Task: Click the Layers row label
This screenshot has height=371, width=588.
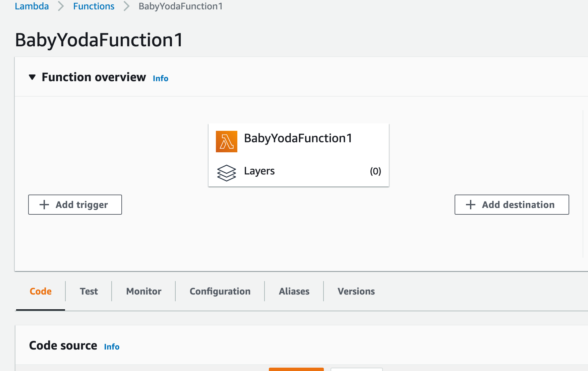Action: (x=259, y=171)
